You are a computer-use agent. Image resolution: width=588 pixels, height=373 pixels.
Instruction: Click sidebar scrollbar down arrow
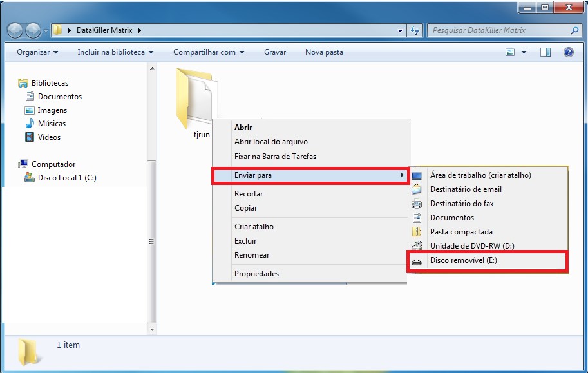pyautogui.click(x=152, y=329)
